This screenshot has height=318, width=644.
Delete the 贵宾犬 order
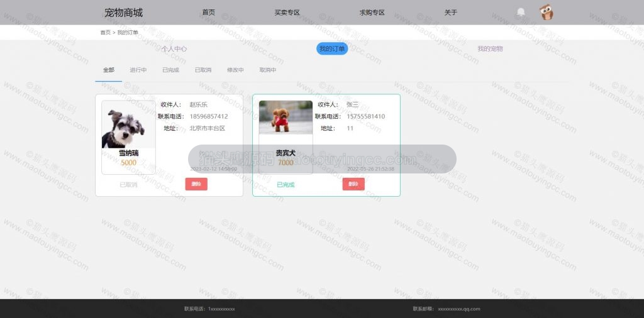coord(353,184)
